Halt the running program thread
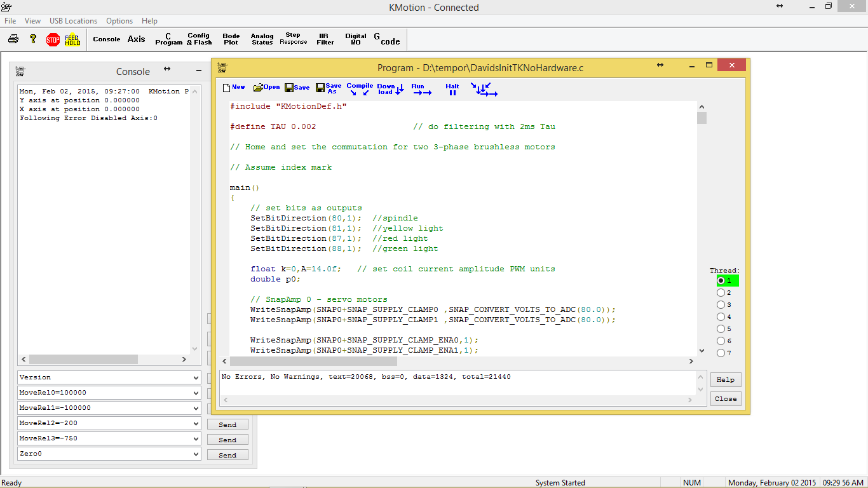The image size is (868, 488). coord(452,89)
